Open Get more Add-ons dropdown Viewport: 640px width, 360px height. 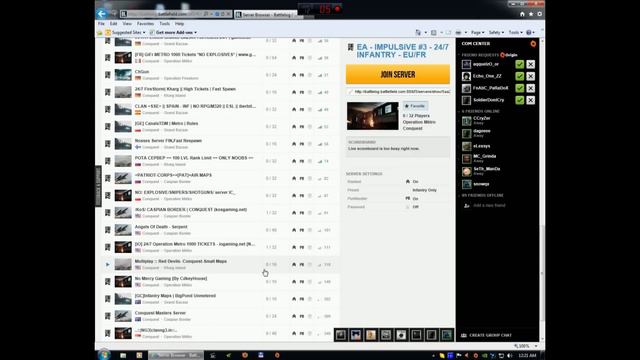(x=173, y=32)
